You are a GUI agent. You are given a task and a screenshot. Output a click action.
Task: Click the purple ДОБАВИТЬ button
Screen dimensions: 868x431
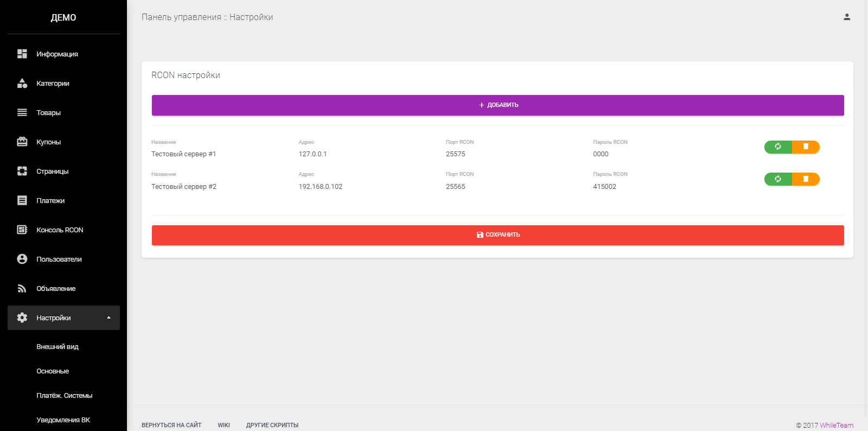(498, 105)
